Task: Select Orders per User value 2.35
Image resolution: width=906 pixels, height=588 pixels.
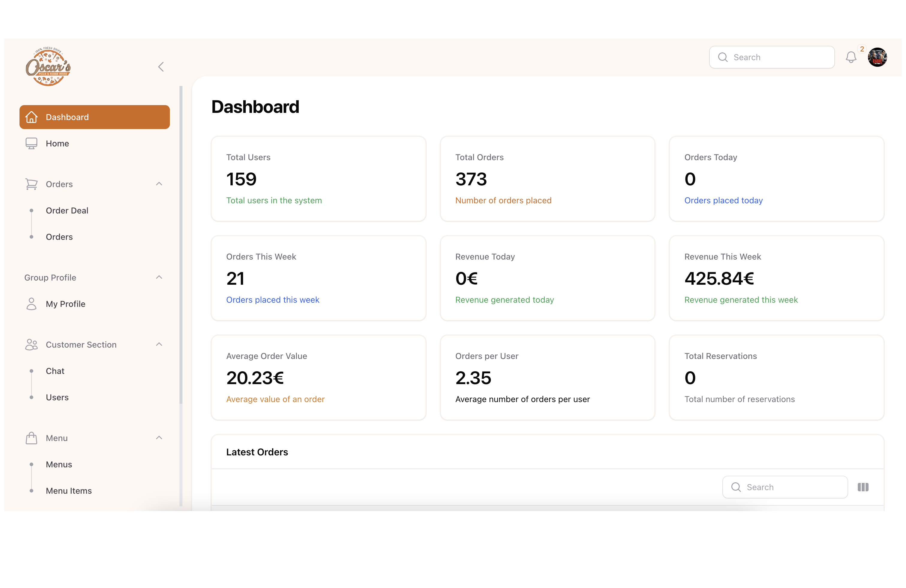Action: pyautogui.click(x=473, y=378)
